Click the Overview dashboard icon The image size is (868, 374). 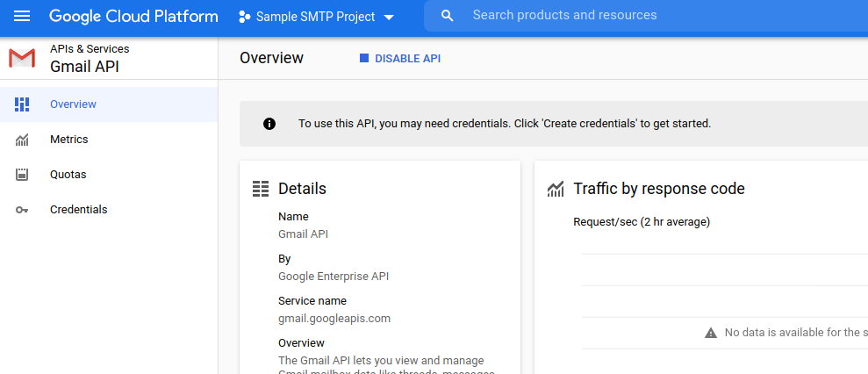click(x=22, y=104)
